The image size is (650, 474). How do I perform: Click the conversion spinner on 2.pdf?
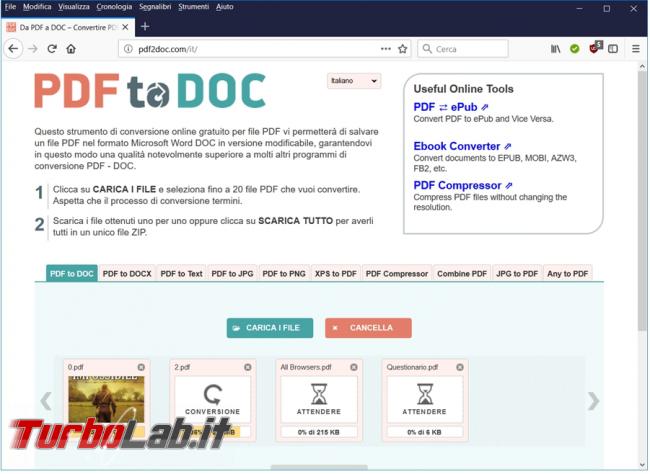[213, 394]
